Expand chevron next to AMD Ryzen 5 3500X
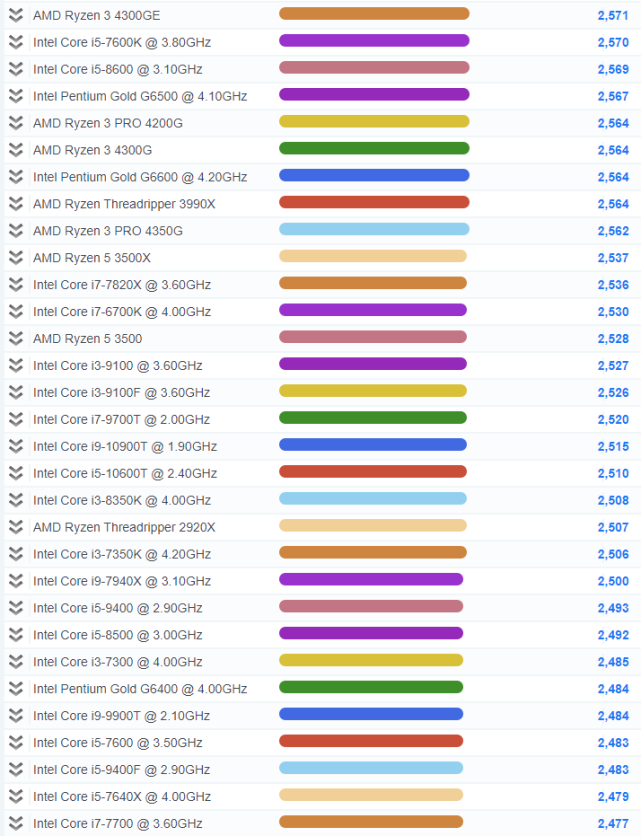This screenshot has height=836, width=641. point(16,258)
